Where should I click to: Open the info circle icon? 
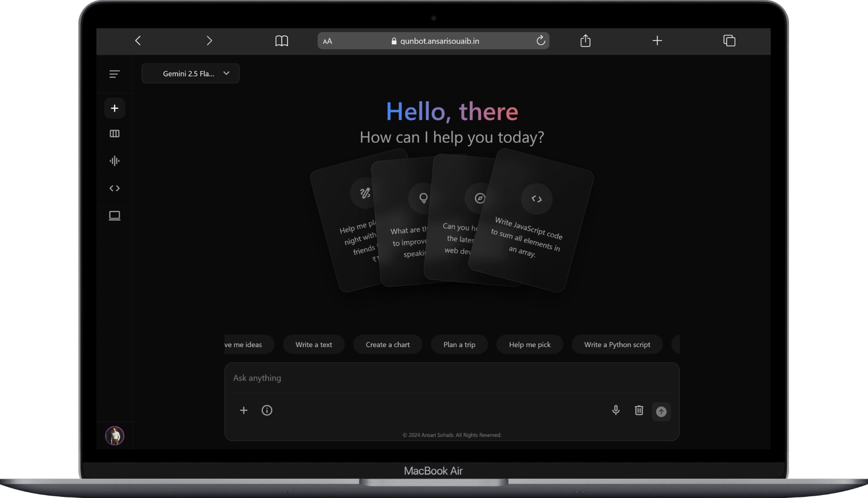tap(267, 410)
